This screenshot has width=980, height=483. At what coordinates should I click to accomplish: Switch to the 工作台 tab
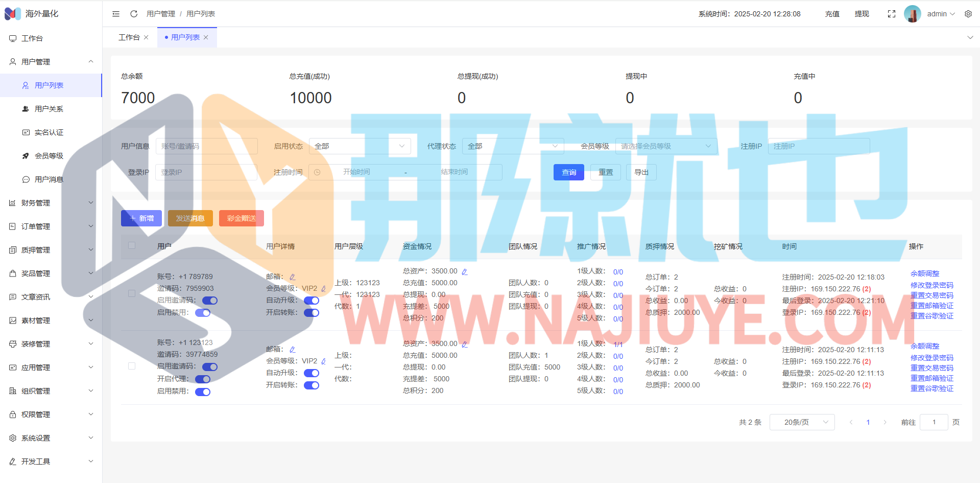[129, 37]
